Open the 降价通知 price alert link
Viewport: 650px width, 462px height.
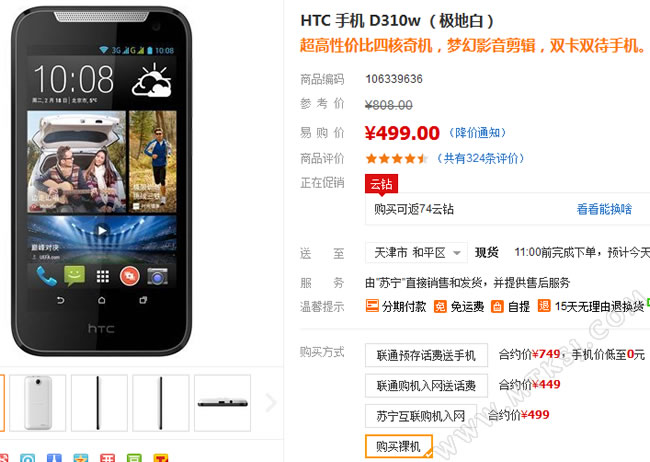tap(478, 133)
